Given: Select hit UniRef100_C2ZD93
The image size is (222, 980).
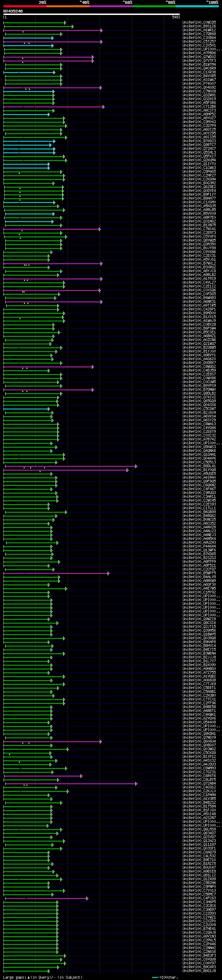Looking at the screenshot, I should 199,913.
